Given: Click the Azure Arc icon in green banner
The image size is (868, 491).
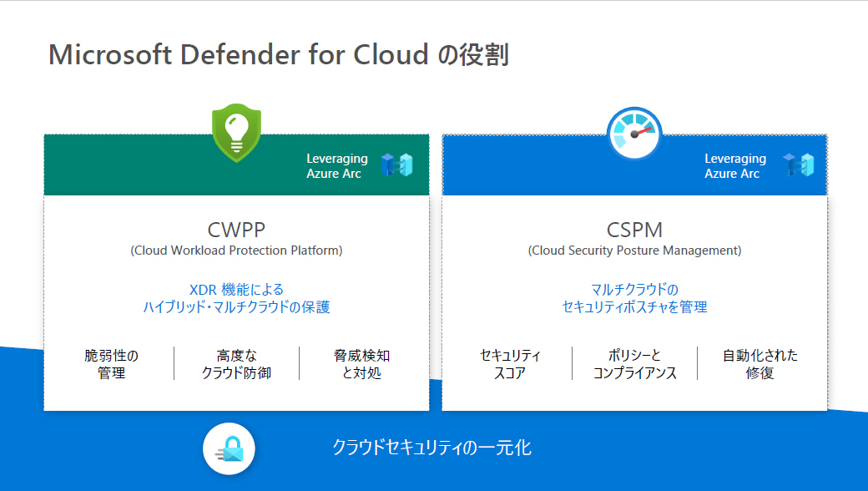Looking at the screenshot, I should (397, 165).
